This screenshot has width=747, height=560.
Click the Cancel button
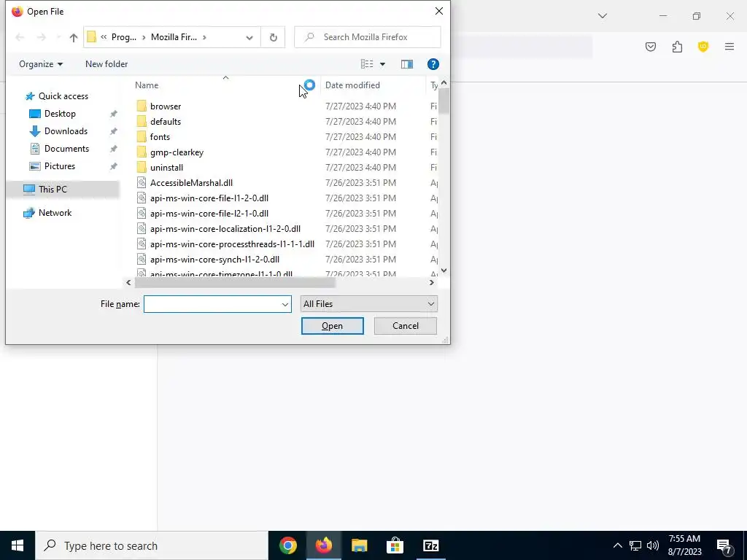(406, 326)
